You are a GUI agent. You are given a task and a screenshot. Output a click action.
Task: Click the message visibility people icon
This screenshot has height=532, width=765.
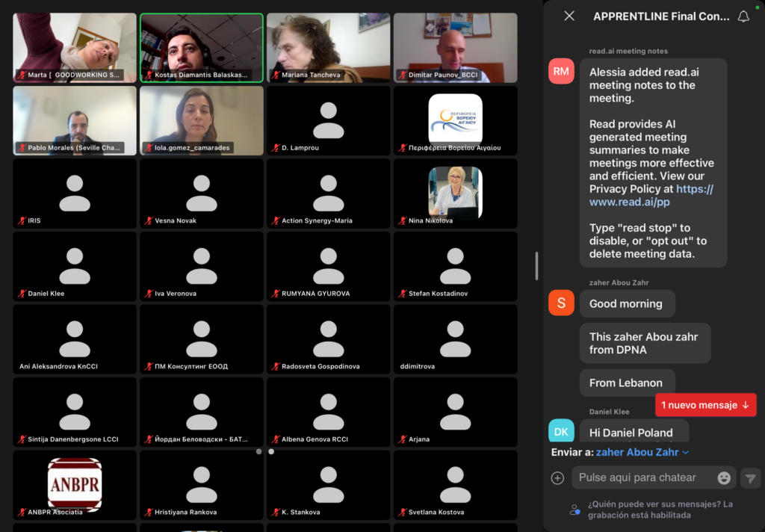pos(574,510)
